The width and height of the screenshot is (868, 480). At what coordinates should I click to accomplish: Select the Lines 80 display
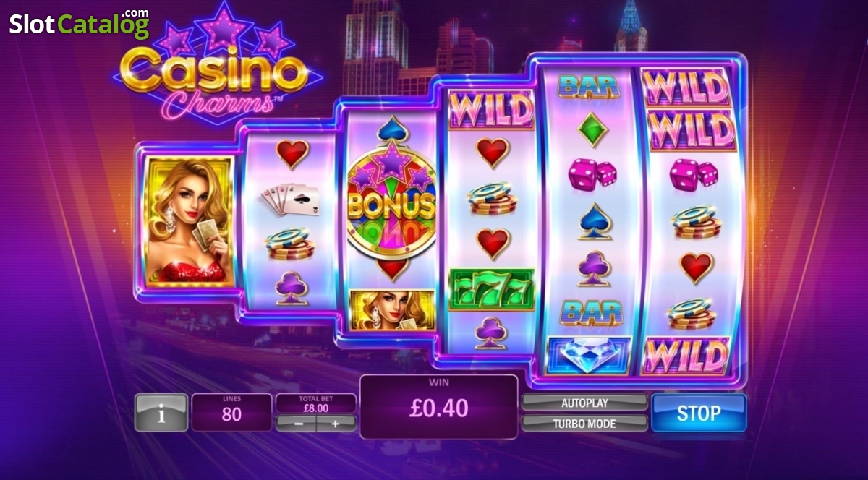point(231,413)
